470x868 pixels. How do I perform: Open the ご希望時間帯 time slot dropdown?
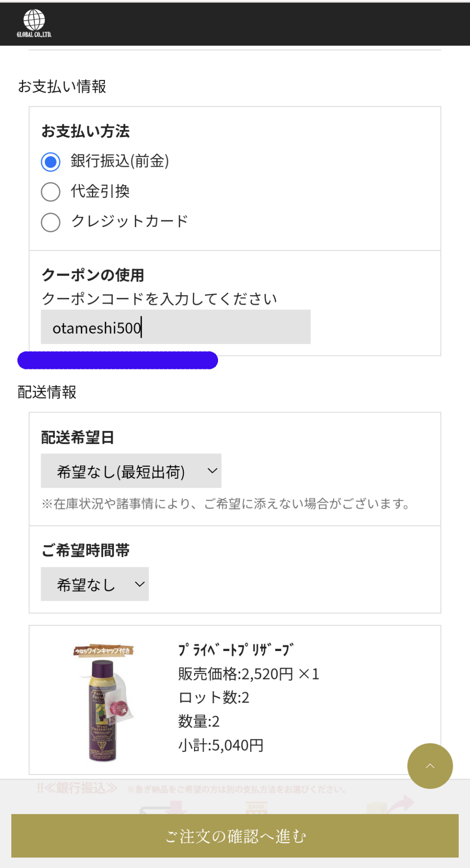tap(94, 584)
